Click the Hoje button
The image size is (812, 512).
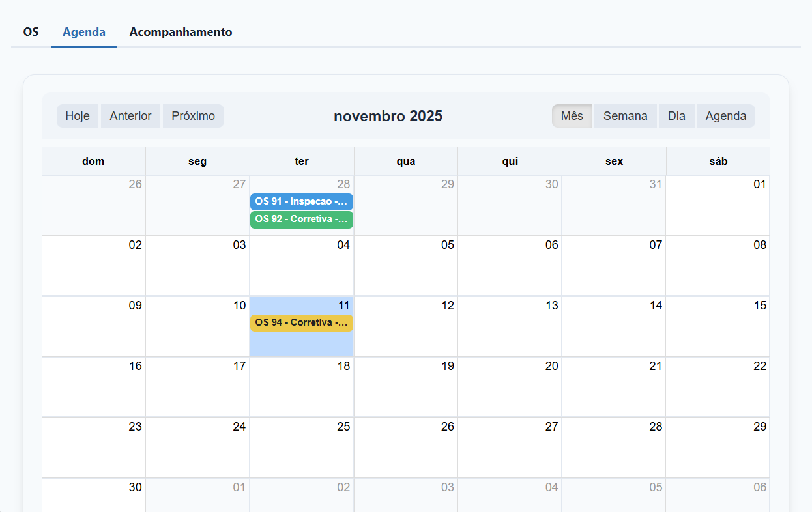78,116
